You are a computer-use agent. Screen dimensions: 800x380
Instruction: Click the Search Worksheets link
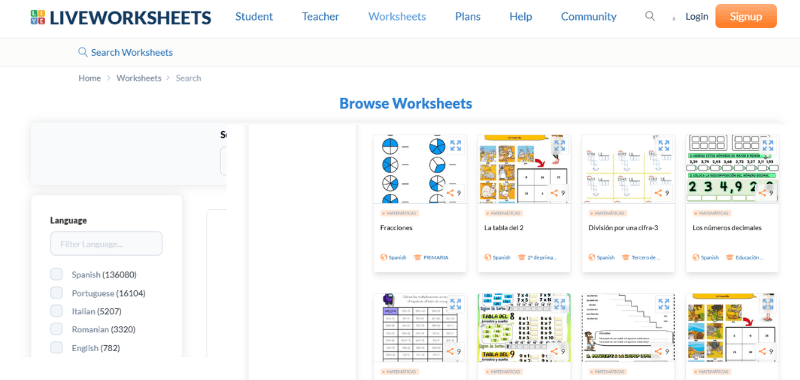[132, 52]
